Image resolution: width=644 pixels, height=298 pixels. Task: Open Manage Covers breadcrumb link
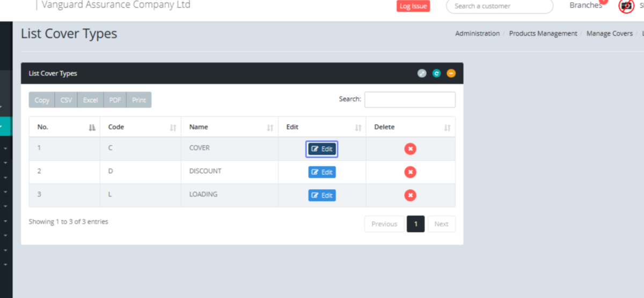(x=609, y=33)
